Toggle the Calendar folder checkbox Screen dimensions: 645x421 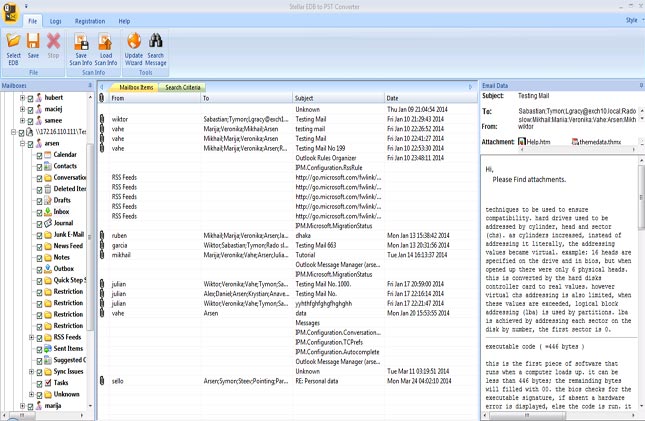point(39,156)
